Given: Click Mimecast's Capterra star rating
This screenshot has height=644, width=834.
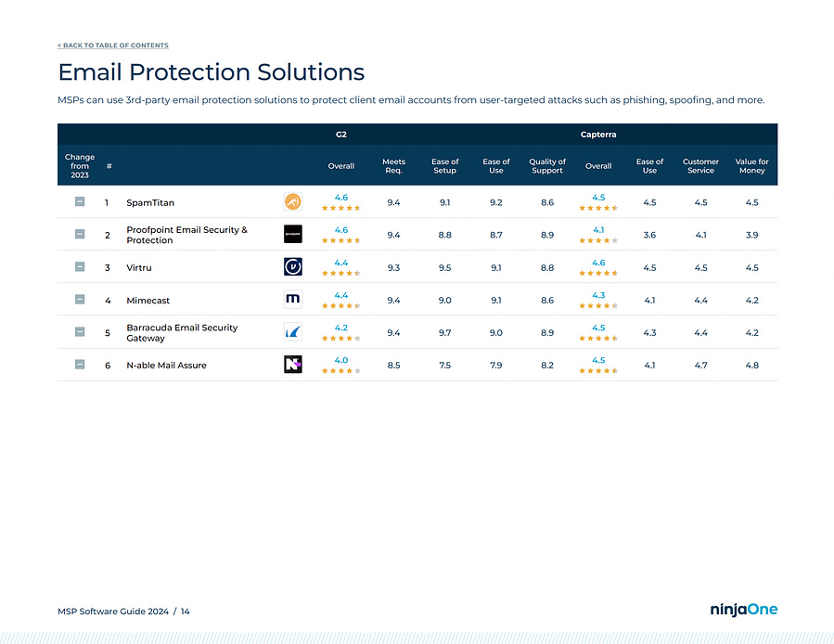Looking at the screenshot, I should coord(598,306).
